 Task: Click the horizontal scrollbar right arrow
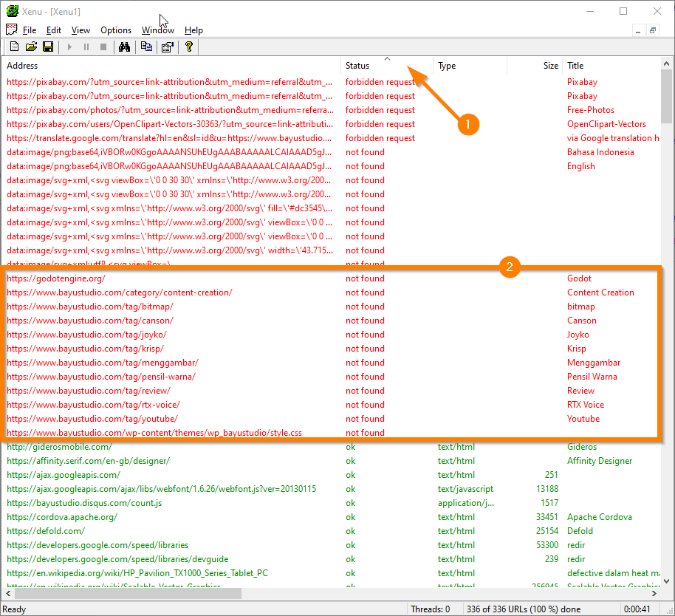click(654, 594)
